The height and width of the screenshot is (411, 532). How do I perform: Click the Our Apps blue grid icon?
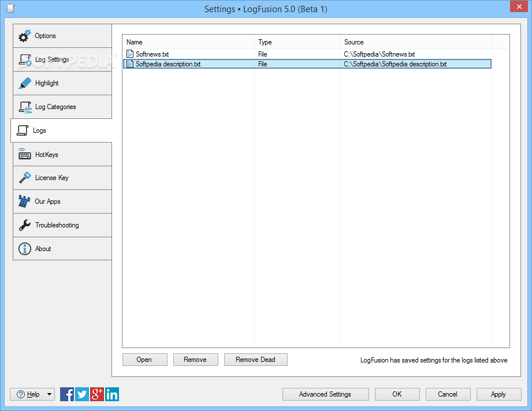(x=24, y=201)
